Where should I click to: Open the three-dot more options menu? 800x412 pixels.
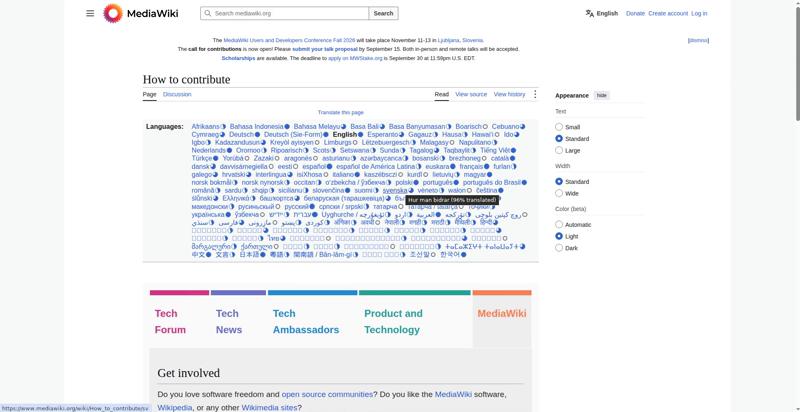pyautogui.click(x=535, y=94)
